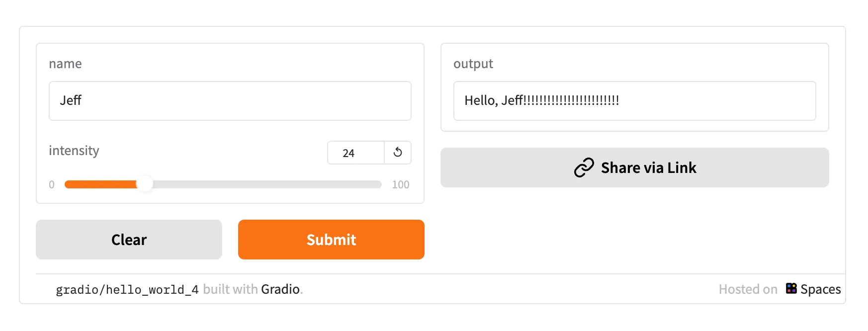Select the output box with Hello, Jeff text
Screen dimensions: 868x331
tap(635, 101)
